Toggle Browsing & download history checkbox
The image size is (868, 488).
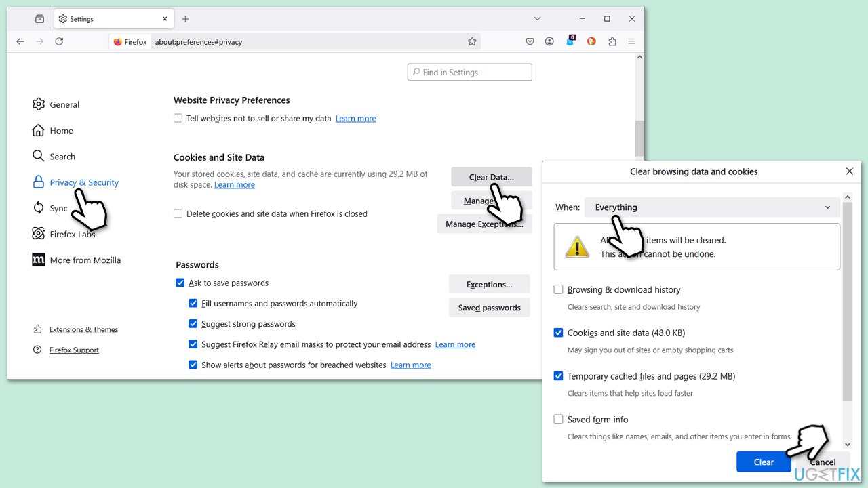(x=558, y=289)
